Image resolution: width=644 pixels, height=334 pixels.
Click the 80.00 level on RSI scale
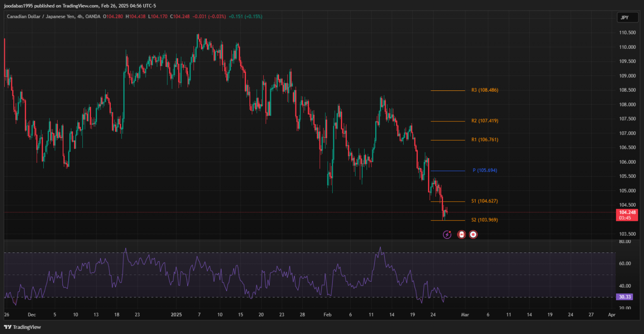point(625,242)
